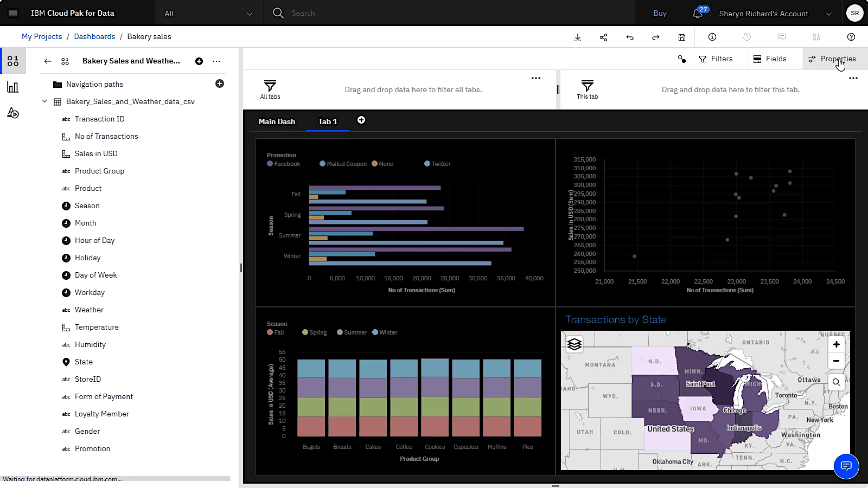Save the dashboard with the disk icon
Viewport: 868px width, 488px height.
pyautogui.click(x=682, y=37)
